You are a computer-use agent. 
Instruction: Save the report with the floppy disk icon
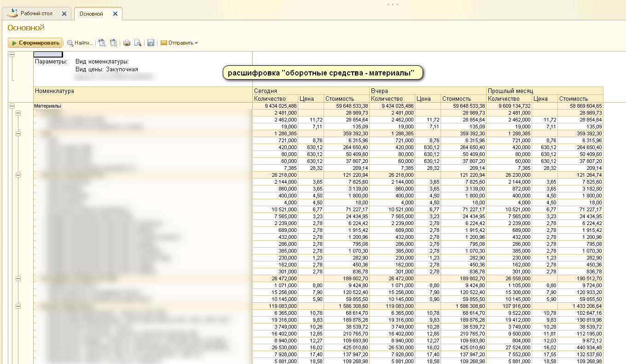[x=151, y=43]
